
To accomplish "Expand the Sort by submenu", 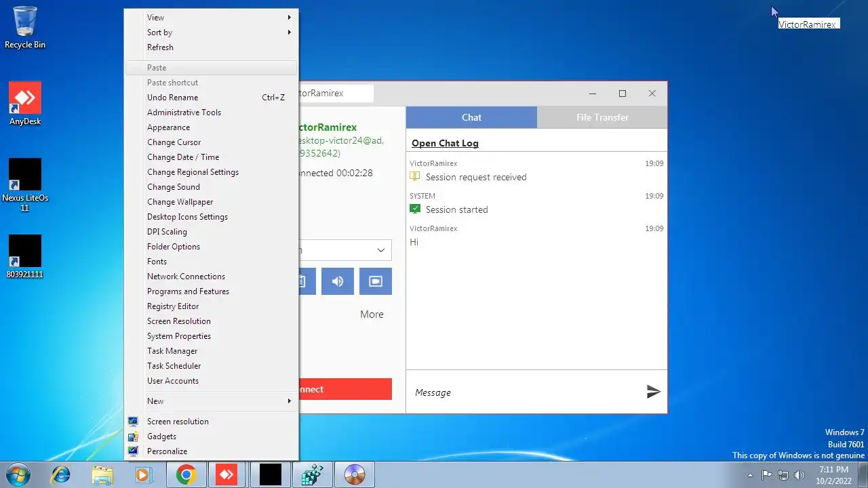I will click(x=212, y=33).
